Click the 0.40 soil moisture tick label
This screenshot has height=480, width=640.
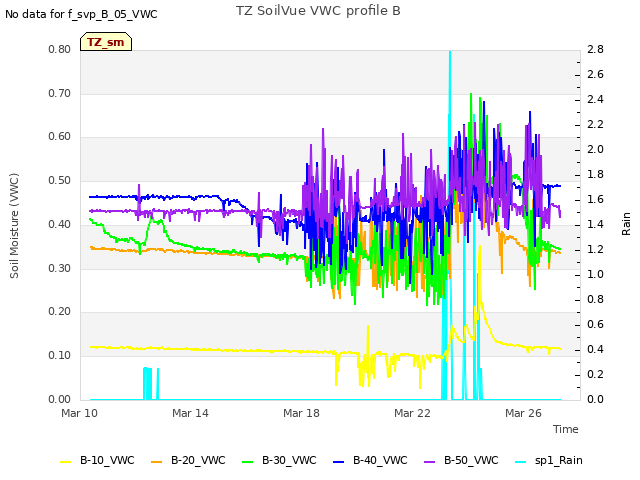coord(60,224)
